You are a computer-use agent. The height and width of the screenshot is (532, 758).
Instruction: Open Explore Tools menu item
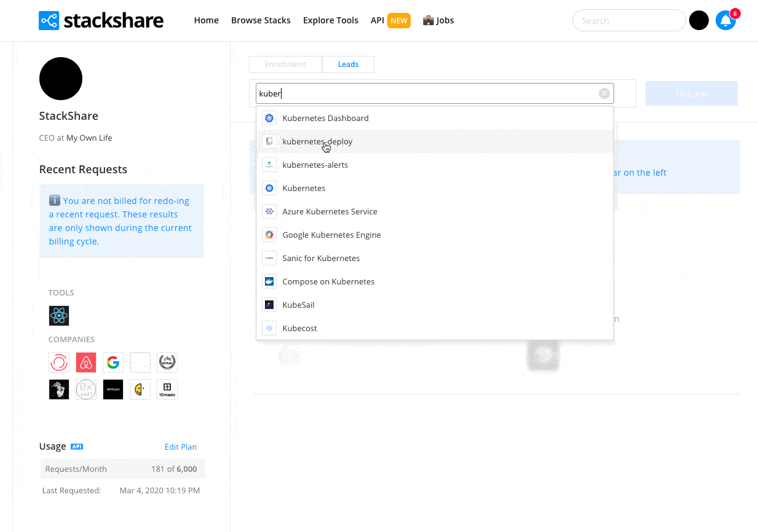click(331, 20)
